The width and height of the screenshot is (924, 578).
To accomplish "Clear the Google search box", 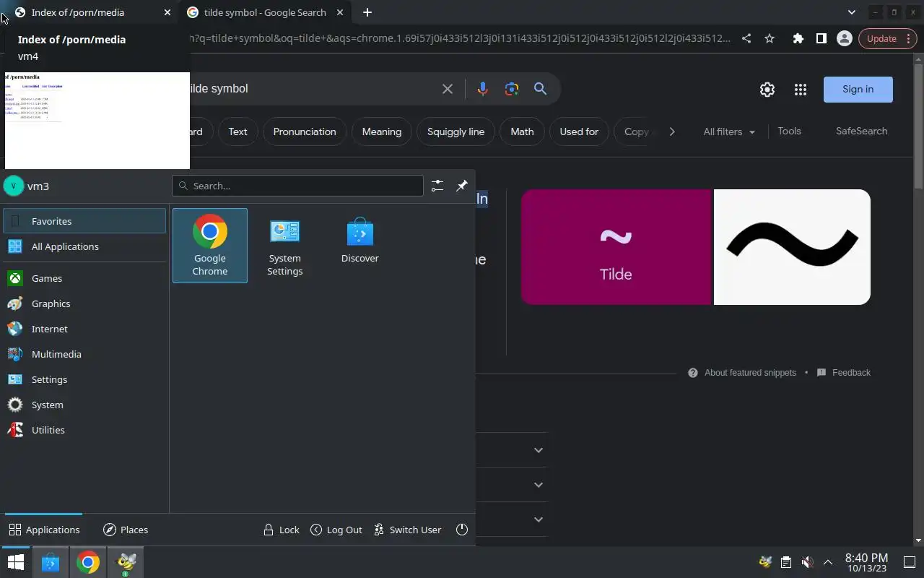I will (x=448, y=88).
